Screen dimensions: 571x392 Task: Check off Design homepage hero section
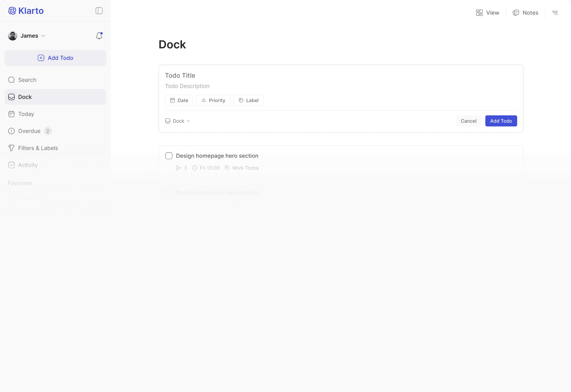(169, 156)
